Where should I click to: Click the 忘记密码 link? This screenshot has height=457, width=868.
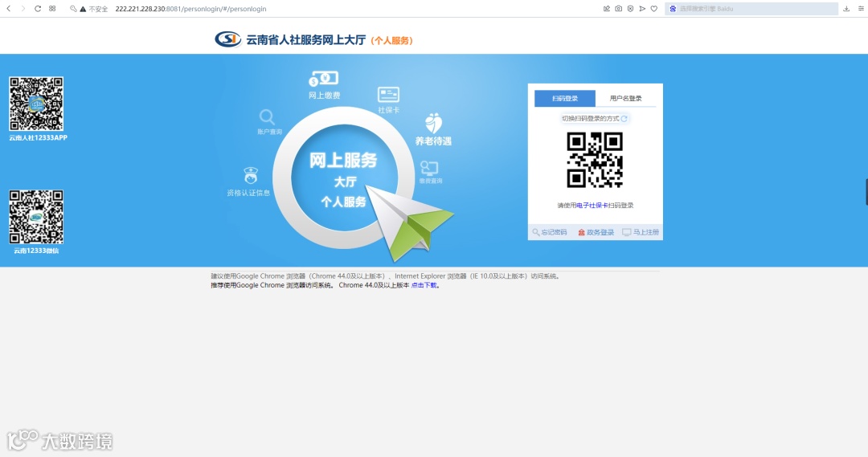click(550, 232)
